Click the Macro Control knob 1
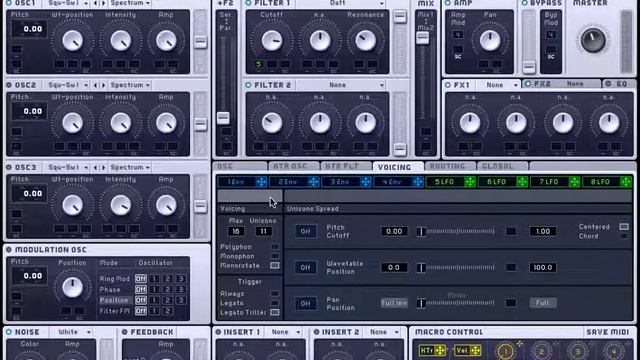 505,351
